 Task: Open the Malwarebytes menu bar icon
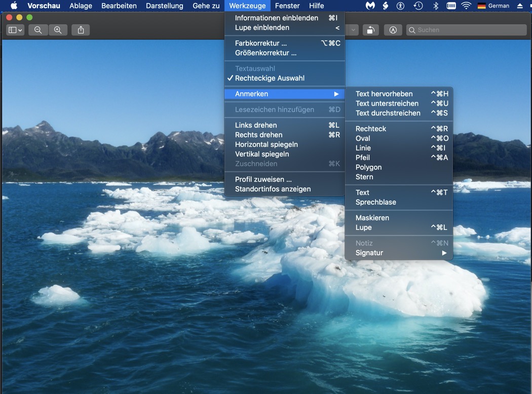point(370,6)
